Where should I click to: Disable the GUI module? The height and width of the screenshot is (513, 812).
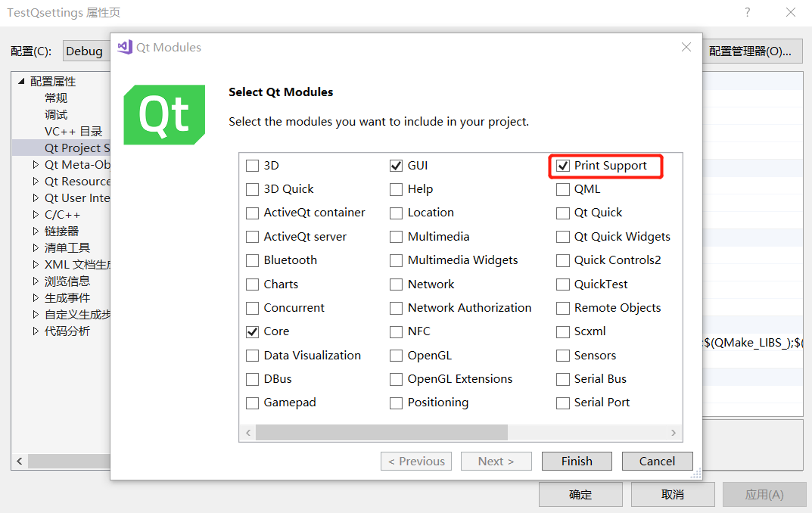[x=396, y=165]
